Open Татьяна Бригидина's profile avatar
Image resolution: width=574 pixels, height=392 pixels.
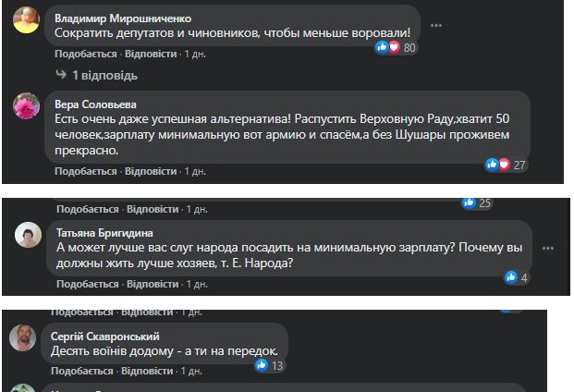click(x=28, y=235)
